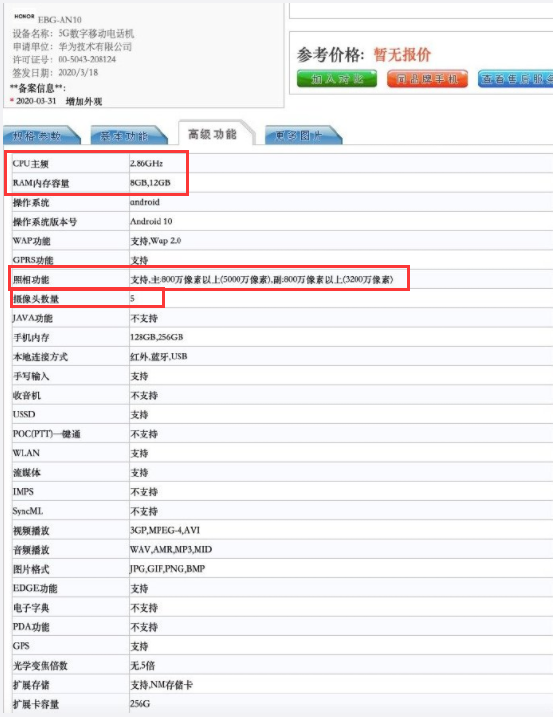The image size is (553, 717).
Task: Click the blue 查看售后服务 button
Action: [515, 79]
